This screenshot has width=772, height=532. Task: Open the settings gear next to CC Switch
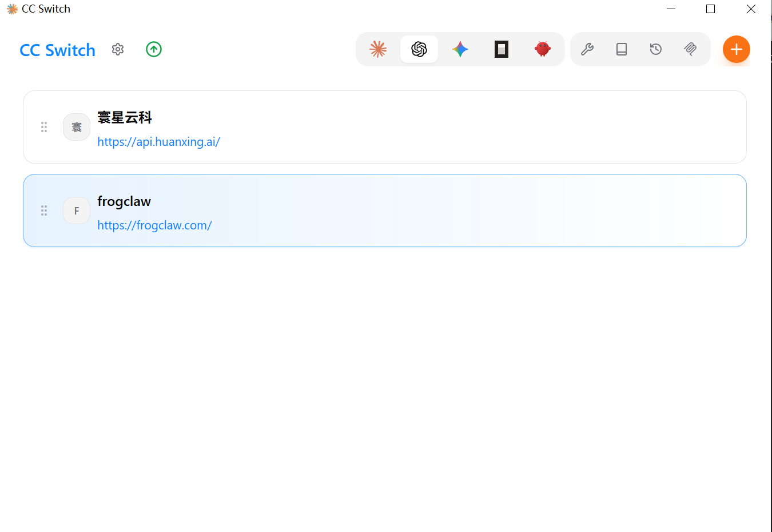point(118,49)
